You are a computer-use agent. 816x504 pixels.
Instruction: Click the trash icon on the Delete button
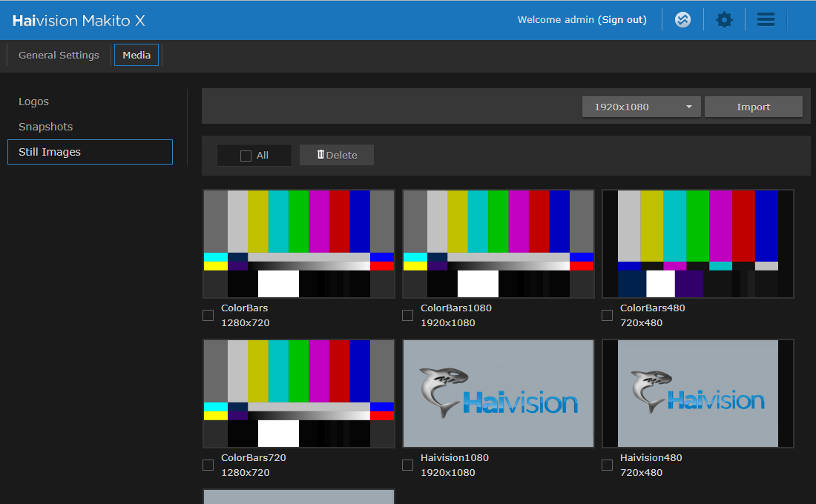point(320,155)
